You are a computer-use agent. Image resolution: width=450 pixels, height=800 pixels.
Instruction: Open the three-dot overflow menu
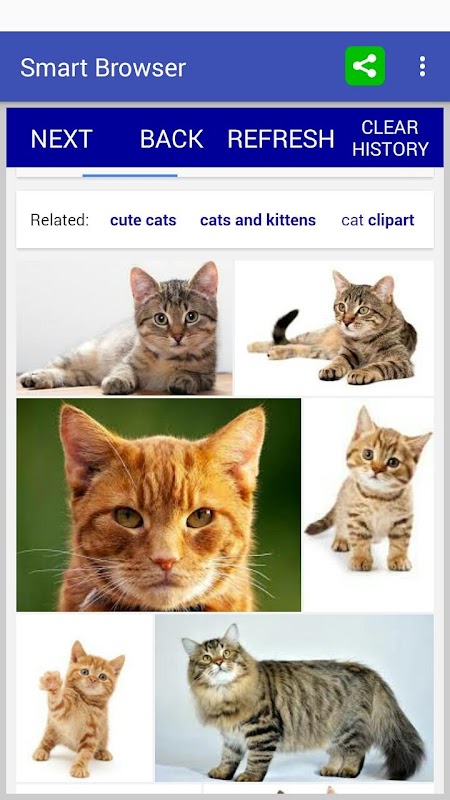422,67
